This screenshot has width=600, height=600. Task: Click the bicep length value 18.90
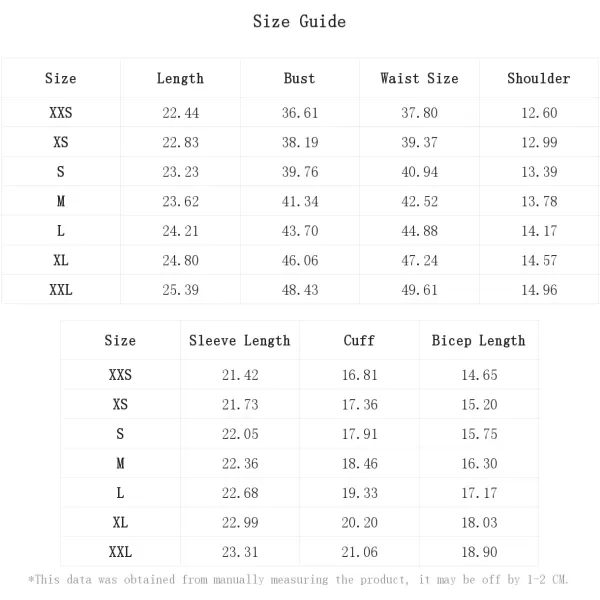[478, 552]
